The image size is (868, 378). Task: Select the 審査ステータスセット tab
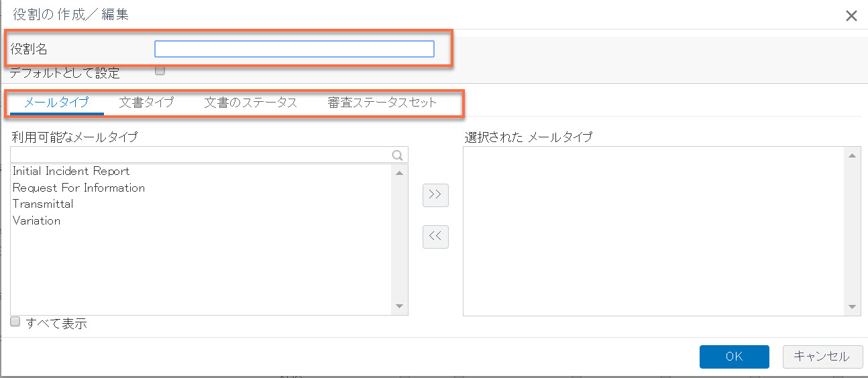coord(382,103)
